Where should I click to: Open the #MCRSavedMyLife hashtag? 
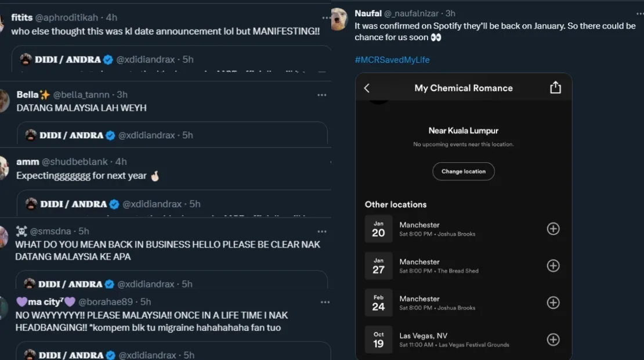pyautogui.click(x=392, y=60)
